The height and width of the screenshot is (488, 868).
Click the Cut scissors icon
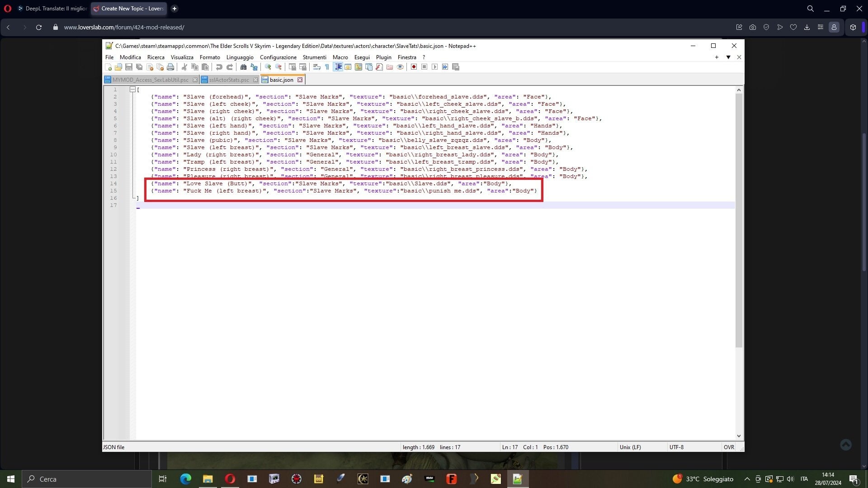click(184, 67)
